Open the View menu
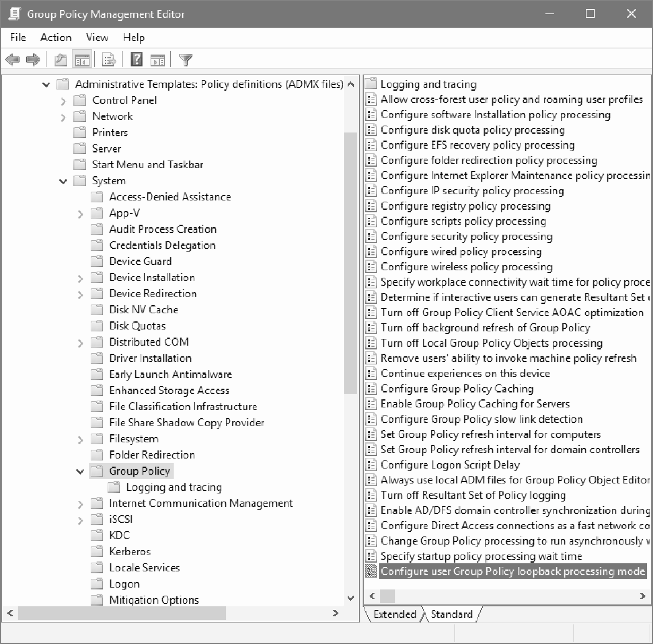The width and height of the screenshot is (653, 644). coord(97,37)
